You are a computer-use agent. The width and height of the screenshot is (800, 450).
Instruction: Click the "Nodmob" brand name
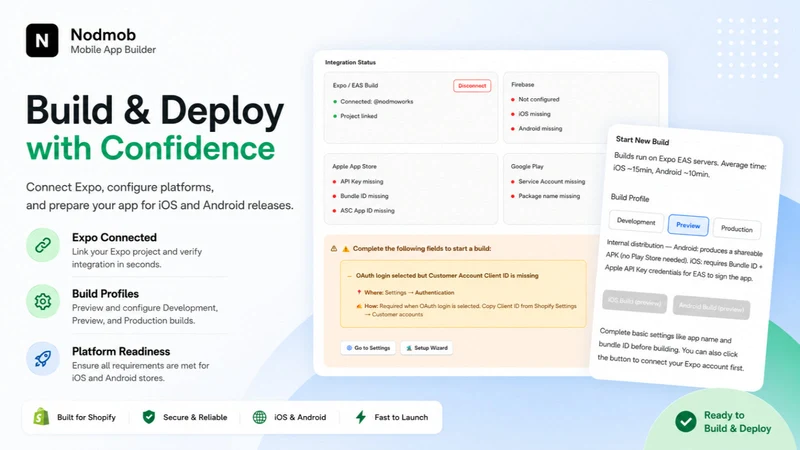click(103, 35)
